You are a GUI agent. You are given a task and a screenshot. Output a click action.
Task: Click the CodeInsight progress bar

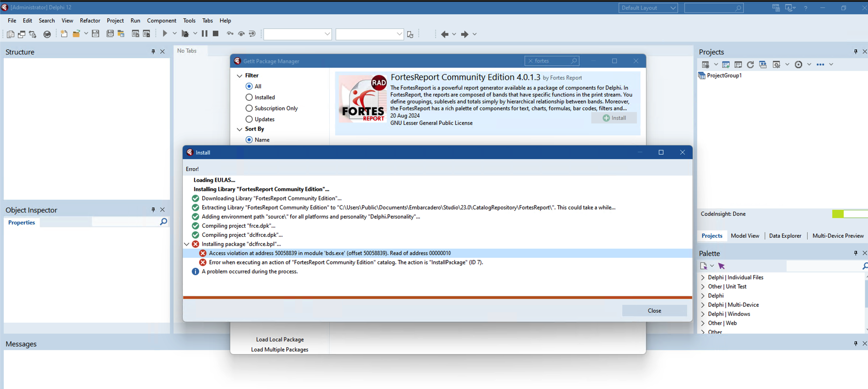[850, 214]
